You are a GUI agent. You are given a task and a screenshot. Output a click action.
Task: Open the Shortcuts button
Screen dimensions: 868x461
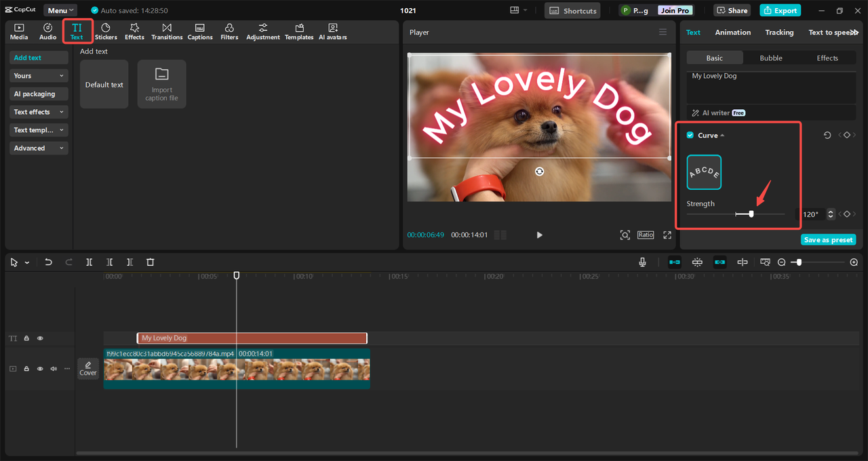pyautogui.click(x=572, y=10)
